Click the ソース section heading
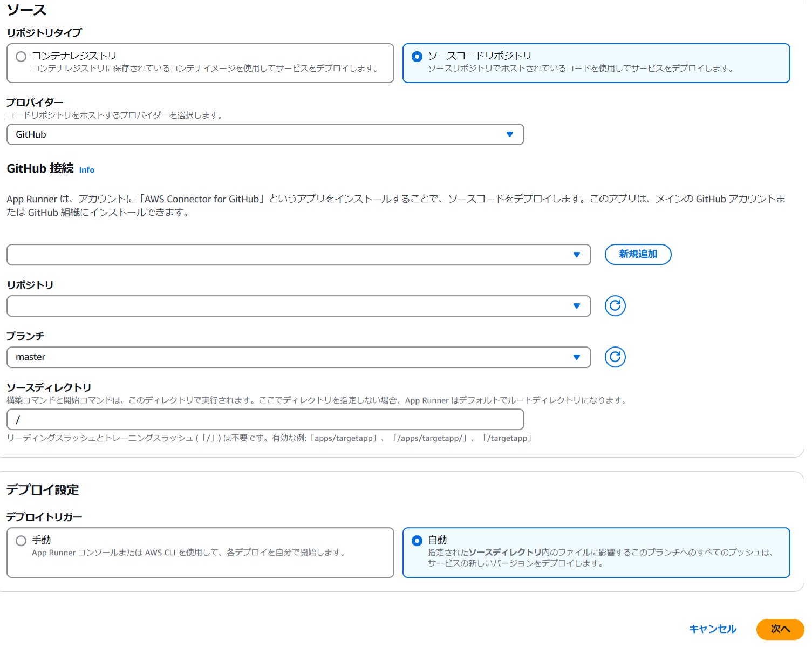Screen dimensions: 812x647 [x=26, y=10]
